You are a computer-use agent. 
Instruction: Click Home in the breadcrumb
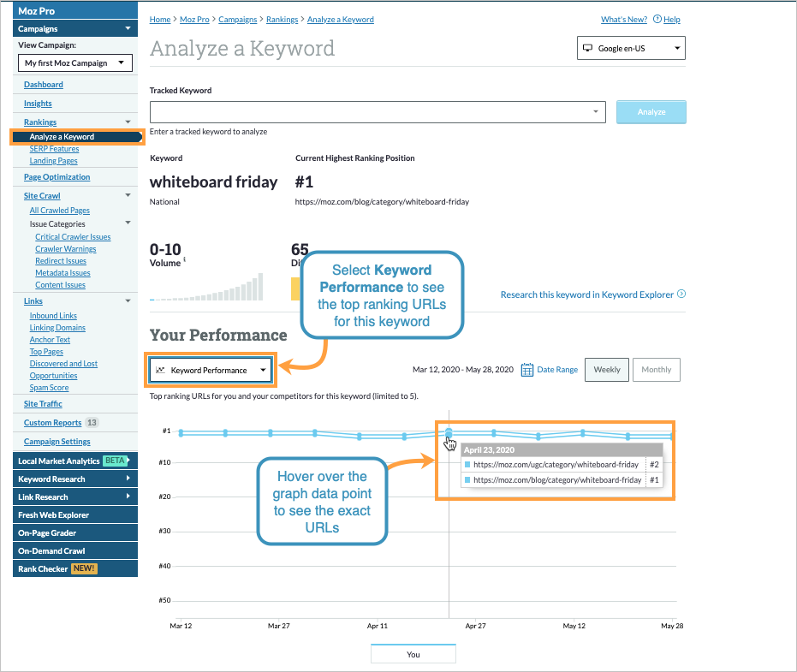(160, 20)
